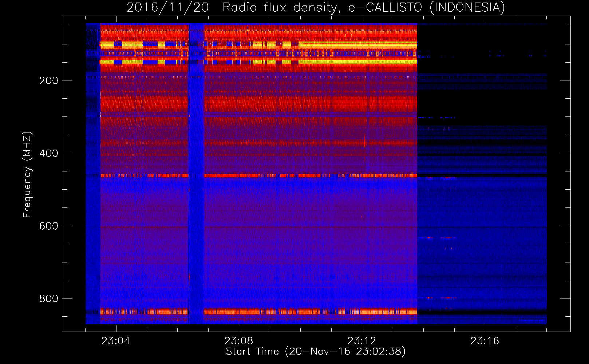The image size is (589, 364).
Task: Click the '23:08' time axis label
Action: coord(239,341)
